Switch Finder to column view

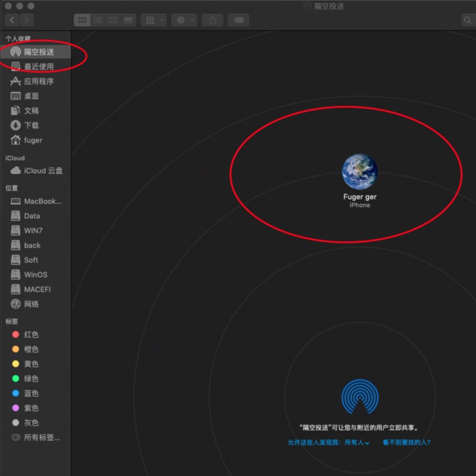pyautogui.click(x=113, y=20)
